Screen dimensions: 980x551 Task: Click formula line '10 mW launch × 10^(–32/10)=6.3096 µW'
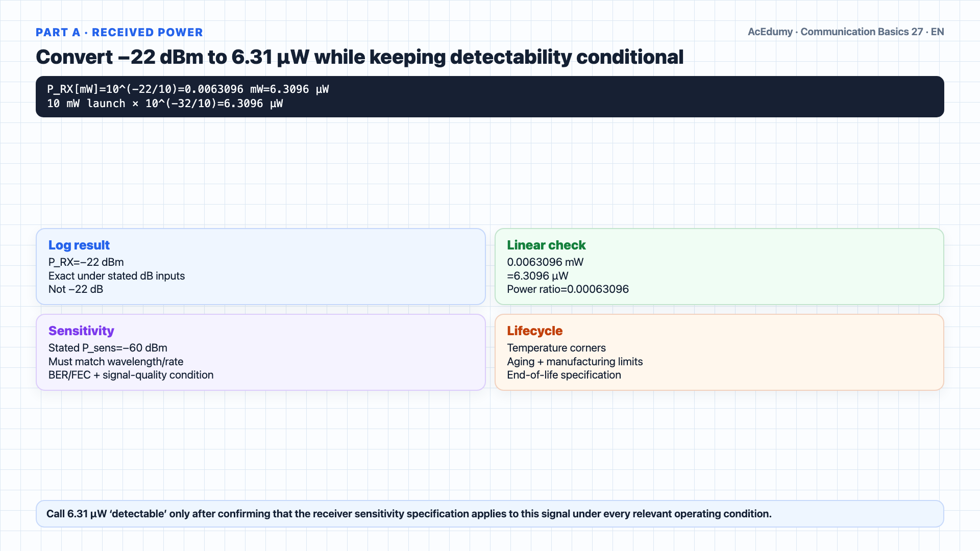pyautogui.click(x=165, y=104)
